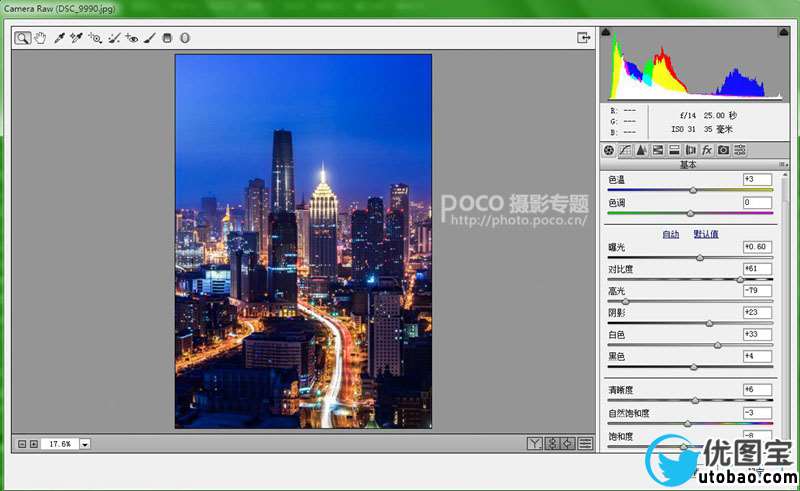Click the RGB histogram display
The width and height of the screenshot is (800, 491).
[x=694, y=64]
